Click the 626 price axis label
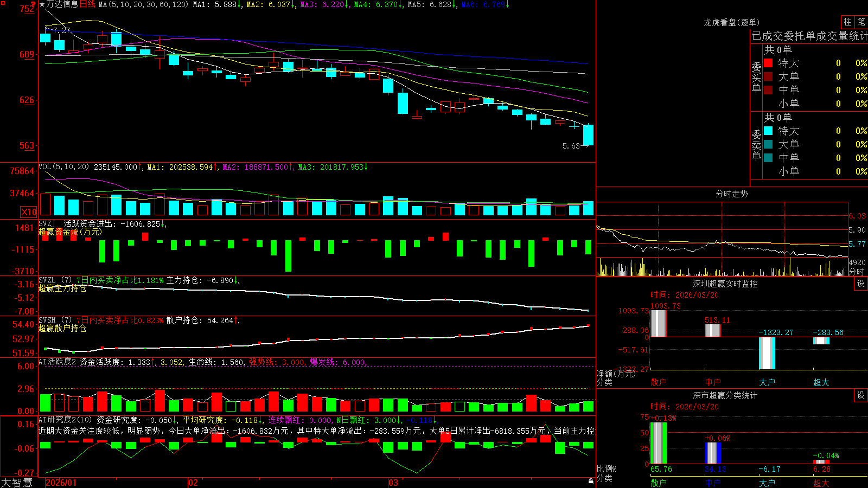The width and height of the screenshot is (868, 488). (27, 100)
